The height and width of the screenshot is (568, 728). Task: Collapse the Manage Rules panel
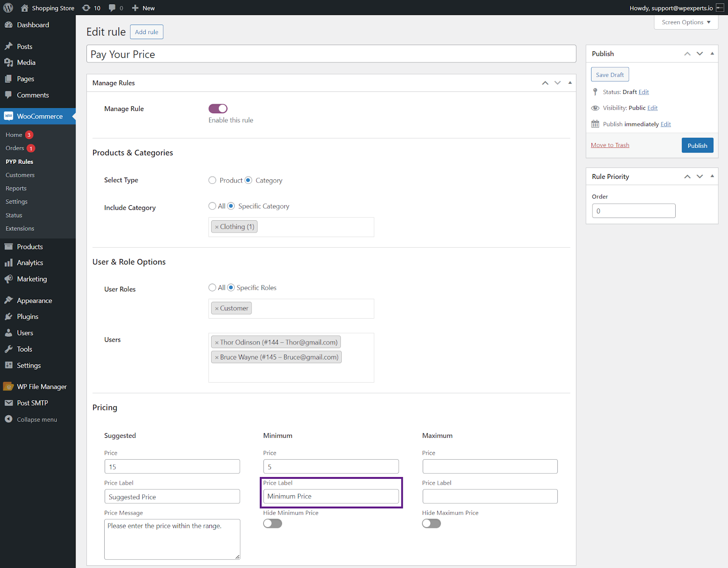tap(570, 83)
